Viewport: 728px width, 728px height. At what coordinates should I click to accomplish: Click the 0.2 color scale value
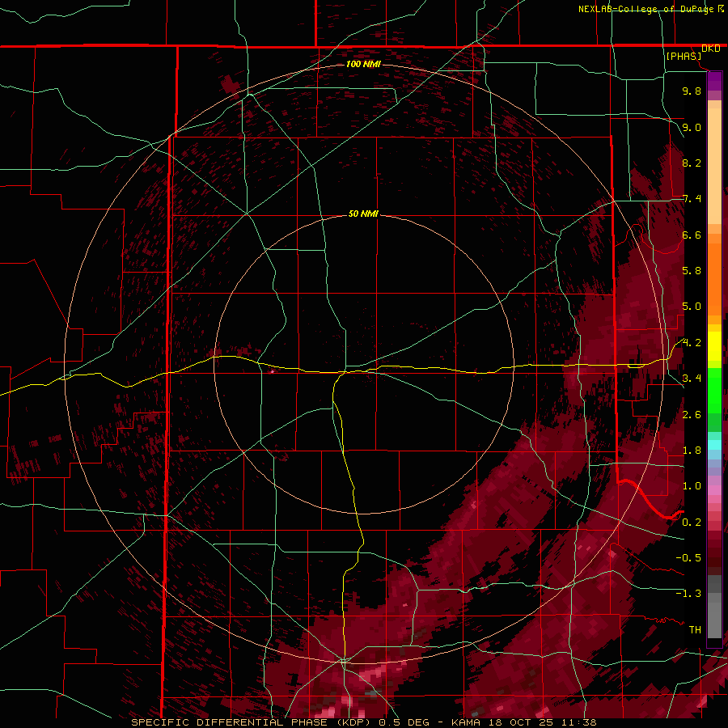(x=692, y=523)
